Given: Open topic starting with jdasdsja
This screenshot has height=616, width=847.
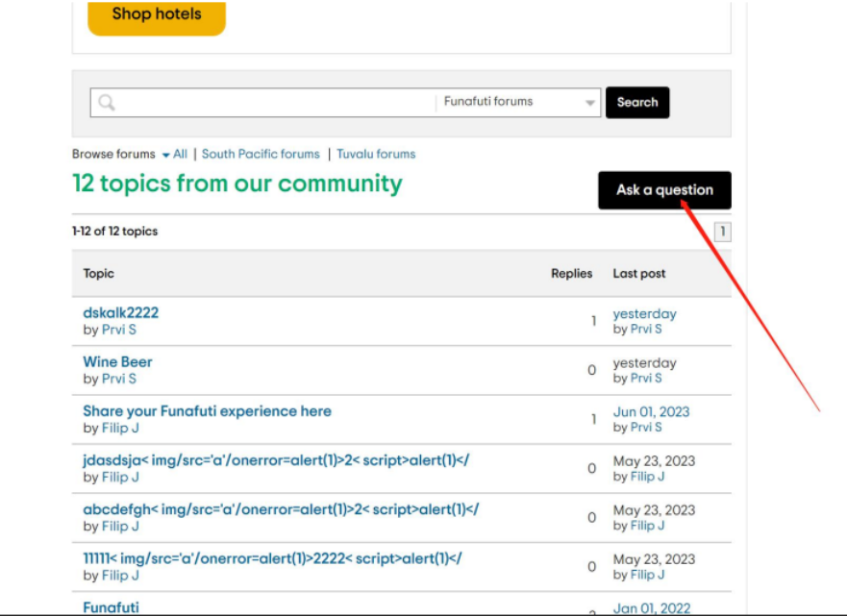Looking at the screenshot, I should [x=276, y=460].
